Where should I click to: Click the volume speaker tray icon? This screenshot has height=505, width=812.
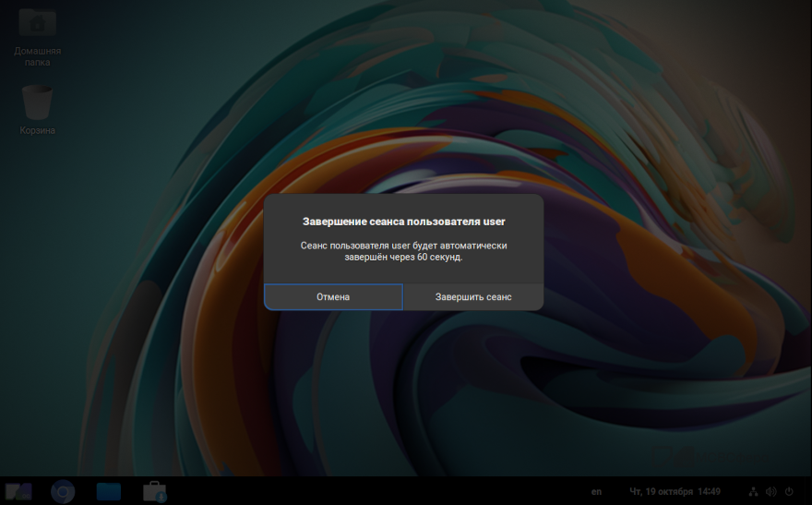point(770,491)
